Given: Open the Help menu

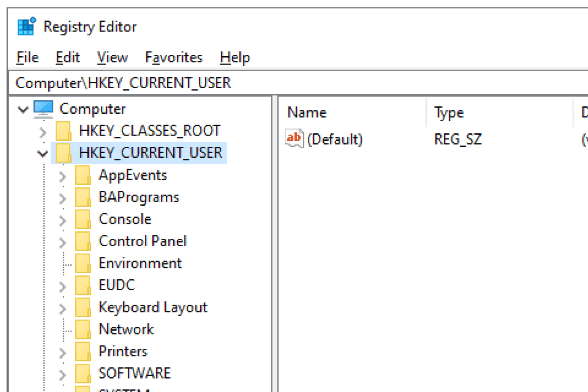Looking at the screenshot, I should click(x=235, y=58).
